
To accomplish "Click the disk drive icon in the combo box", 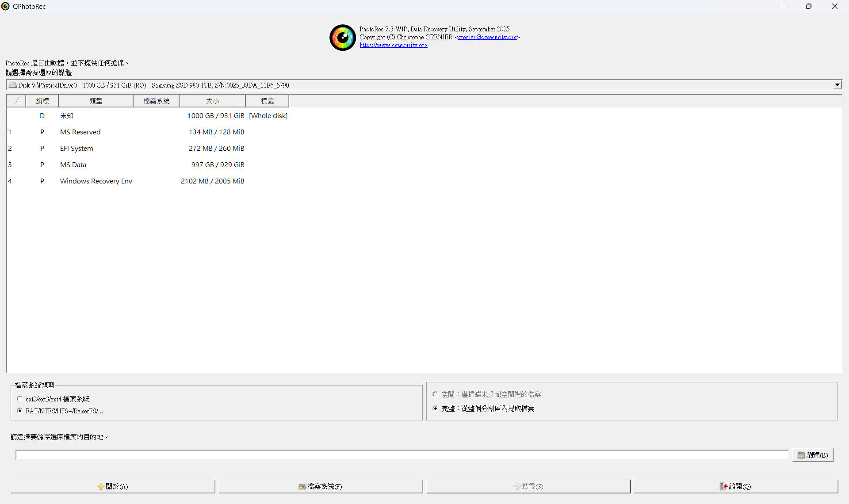I will (13, 85).
